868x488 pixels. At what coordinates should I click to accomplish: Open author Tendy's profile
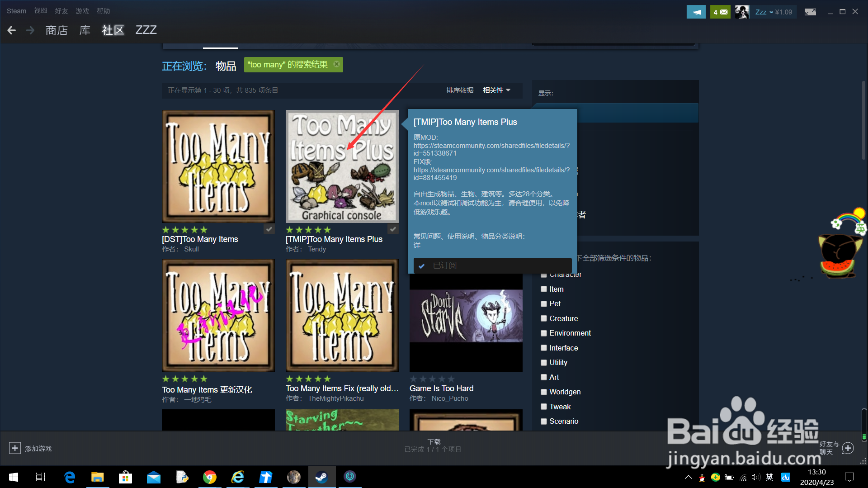tap(317, 249)
